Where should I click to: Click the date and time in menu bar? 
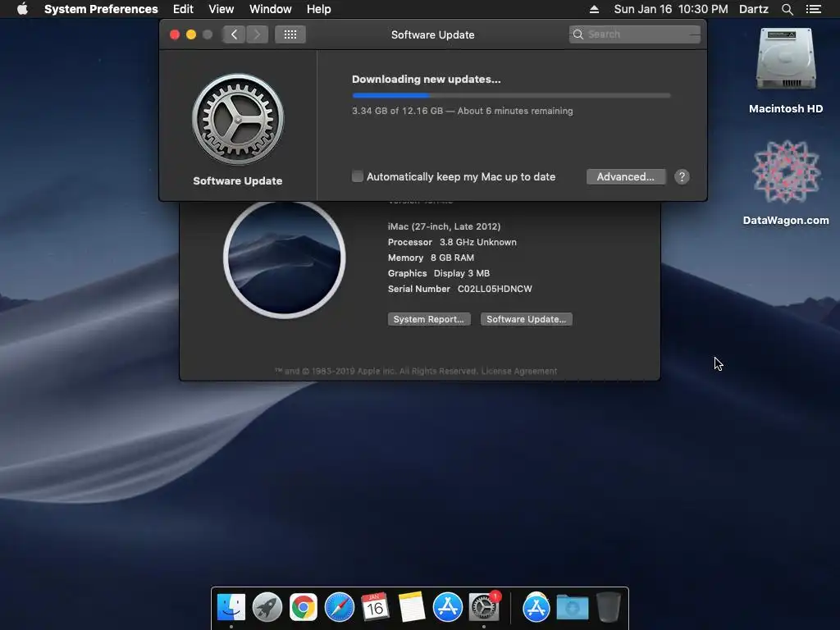[671, 9]
